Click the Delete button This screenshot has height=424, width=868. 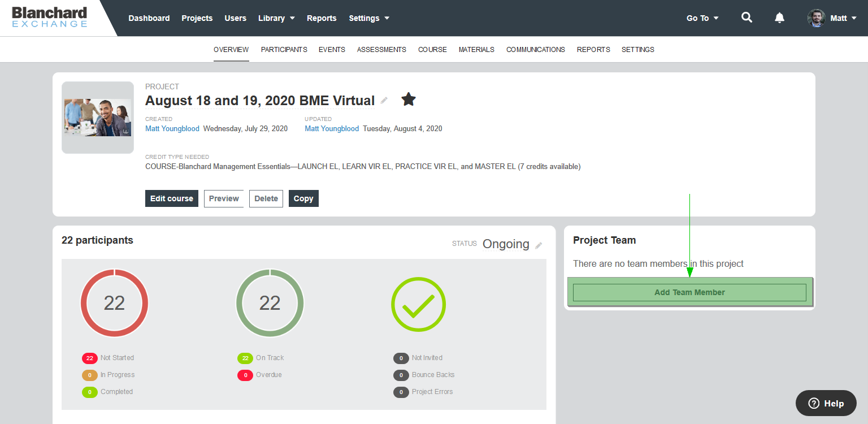tap(266, 198)
